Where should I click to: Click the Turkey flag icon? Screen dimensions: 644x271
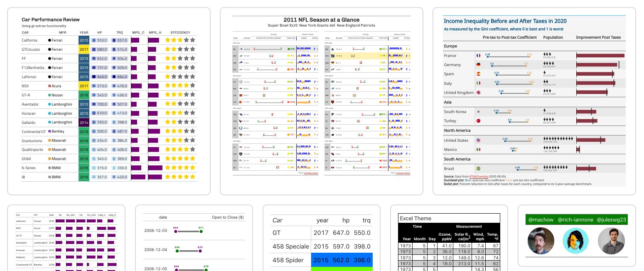(x=478, y=121)
